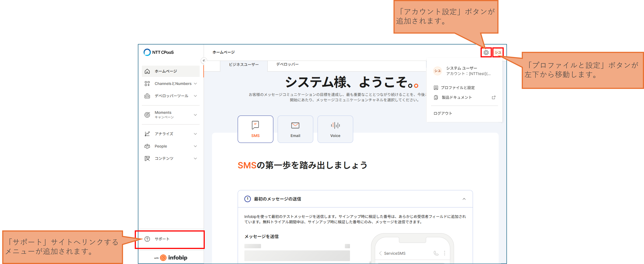This screenshot has height=264, width=644.
Task: Click the Moments target icon
Action: [x=147, y=115]
